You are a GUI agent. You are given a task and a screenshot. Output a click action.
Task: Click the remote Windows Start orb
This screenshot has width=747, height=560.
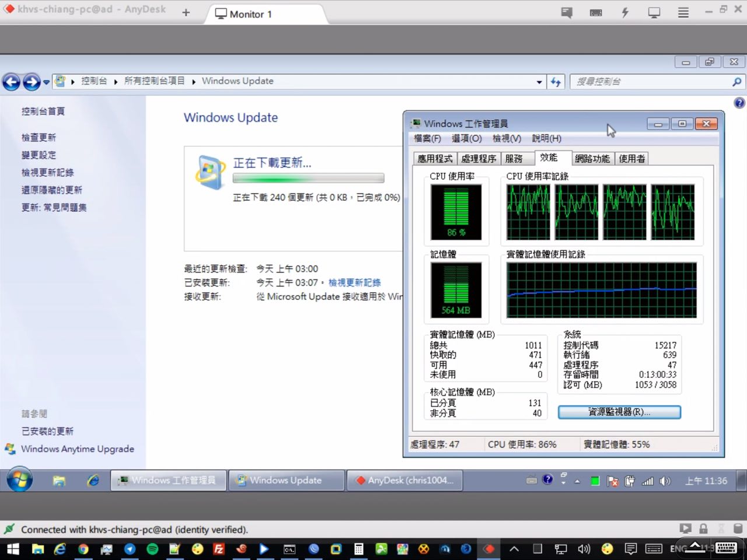[x=19, y=480]
